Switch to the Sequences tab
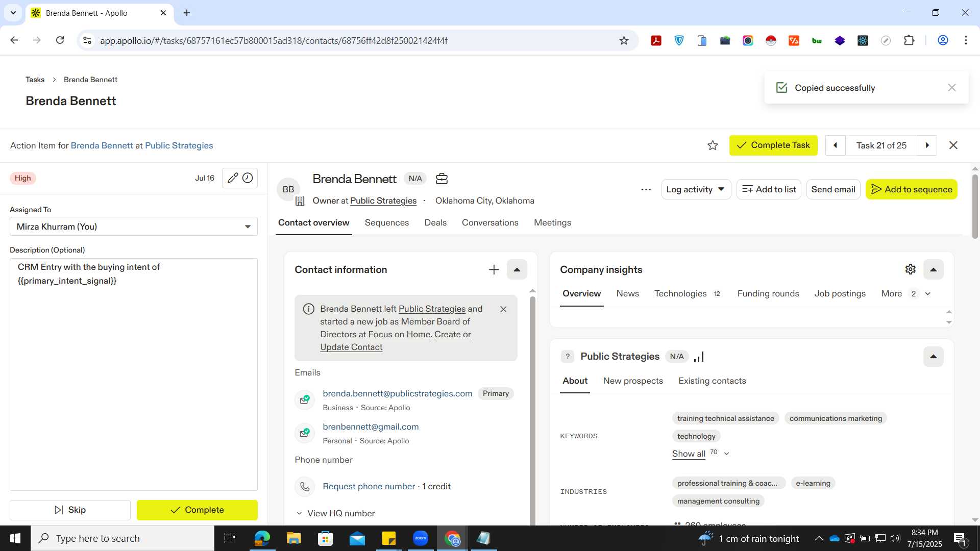980x551 pixels. click(x=387, y=223)
